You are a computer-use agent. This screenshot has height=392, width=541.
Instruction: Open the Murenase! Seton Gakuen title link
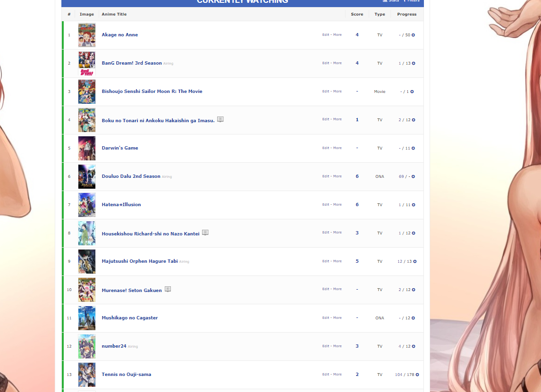[x=131, y=290]
